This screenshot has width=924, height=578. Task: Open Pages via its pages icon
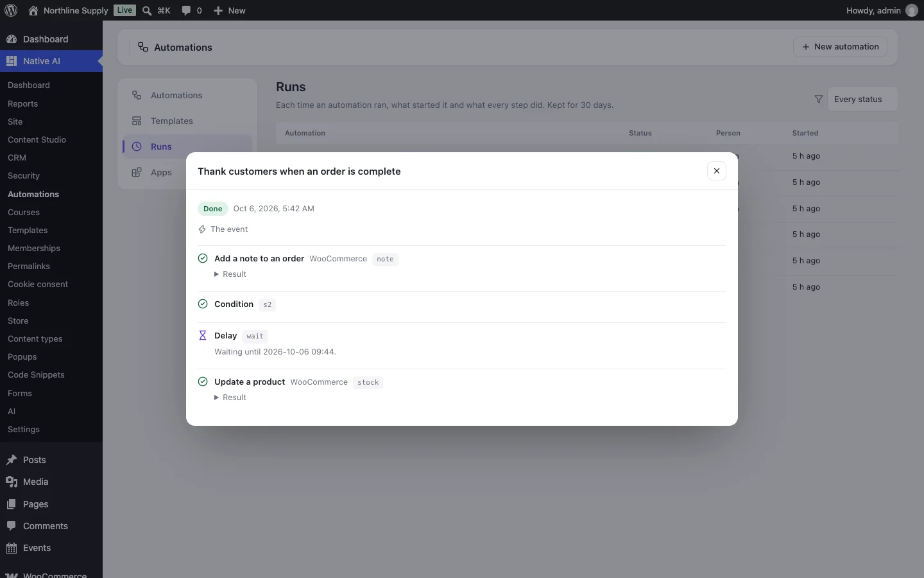[x=12, y=504]
